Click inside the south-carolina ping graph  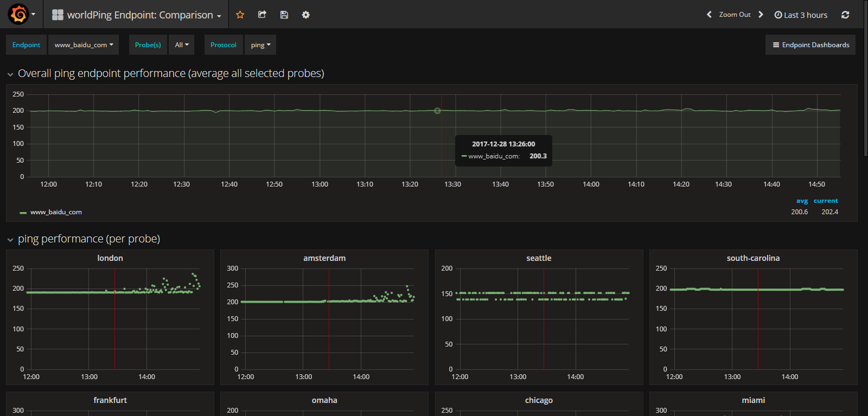click(x=756, y=319)
